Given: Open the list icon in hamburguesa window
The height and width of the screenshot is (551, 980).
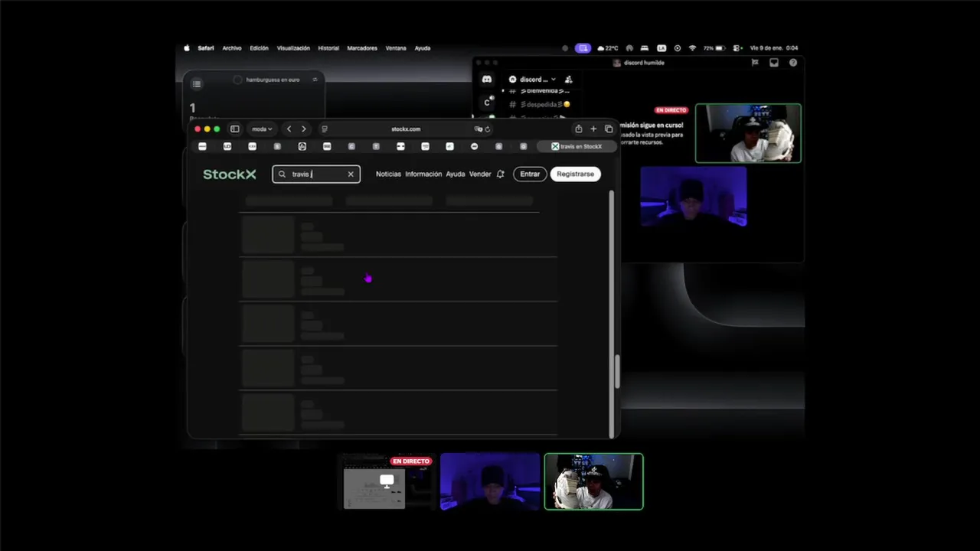Looking at the screenshot, I should 197,83.
